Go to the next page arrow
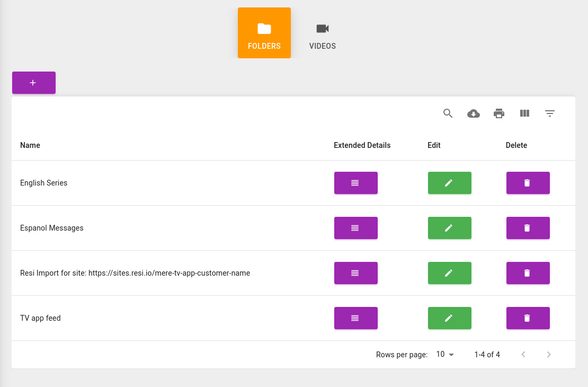 tap(549, 355)
